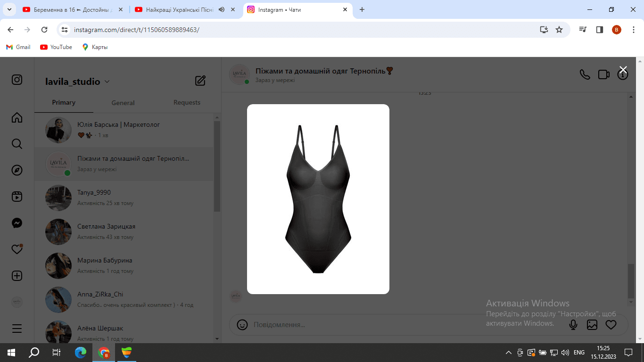Record a voice clip with microphone icon

[x=573, y=325]
